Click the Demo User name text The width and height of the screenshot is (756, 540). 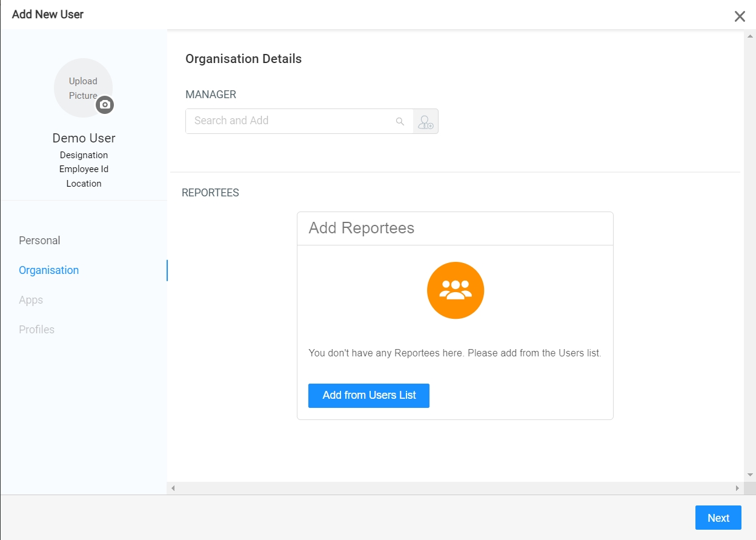[x=84, y=138]
